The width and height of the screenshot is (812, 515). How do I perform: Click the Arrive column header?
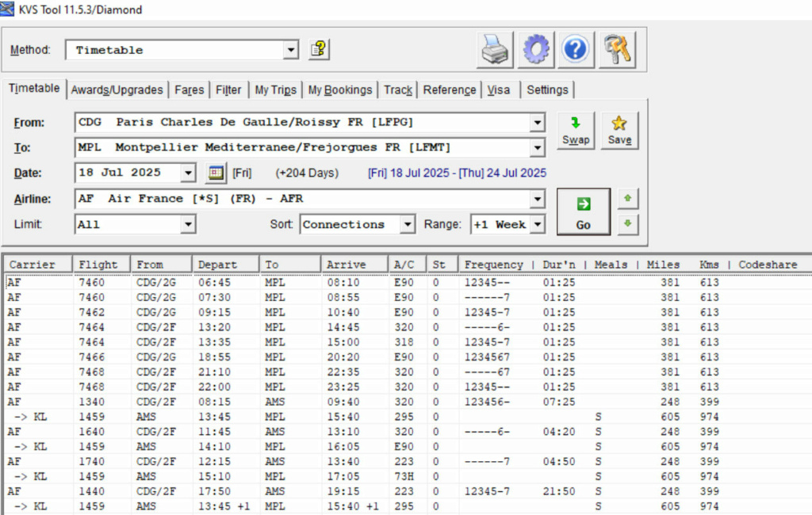354,265
